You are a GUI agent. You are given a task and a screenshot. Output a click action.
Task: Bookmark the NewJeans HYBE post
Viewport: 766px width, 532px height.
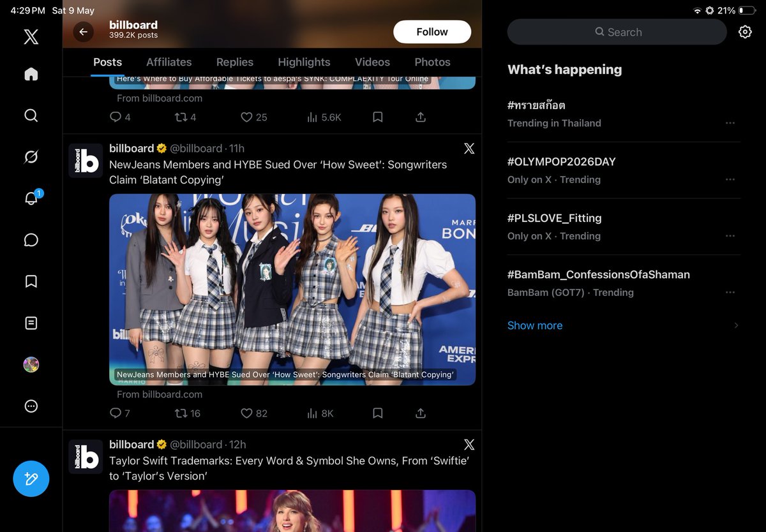(377, 413)
